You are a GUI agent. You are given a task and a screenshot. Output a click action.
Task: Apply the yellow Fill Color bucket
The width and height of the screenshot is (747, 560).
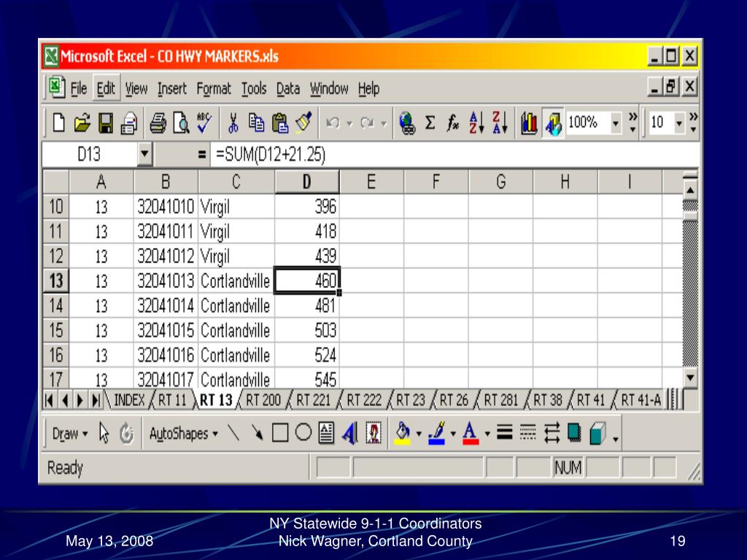(403, 433)
